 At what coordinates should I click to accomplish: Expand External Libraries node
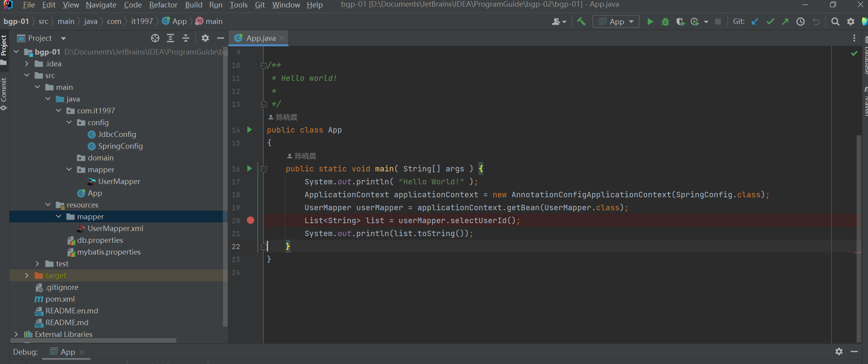[x=16, y=334]
